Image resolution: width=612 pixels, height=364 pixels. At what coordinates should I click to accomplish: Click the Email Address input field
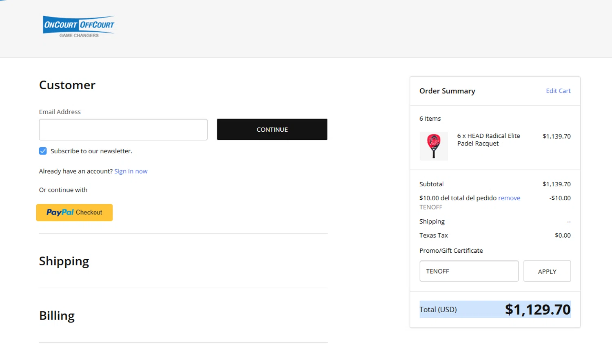(123, 130)
